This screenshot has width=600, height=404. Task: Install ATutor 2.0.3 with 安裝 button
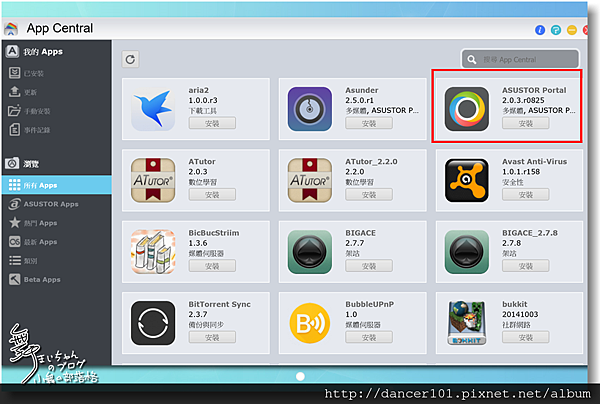212,194
